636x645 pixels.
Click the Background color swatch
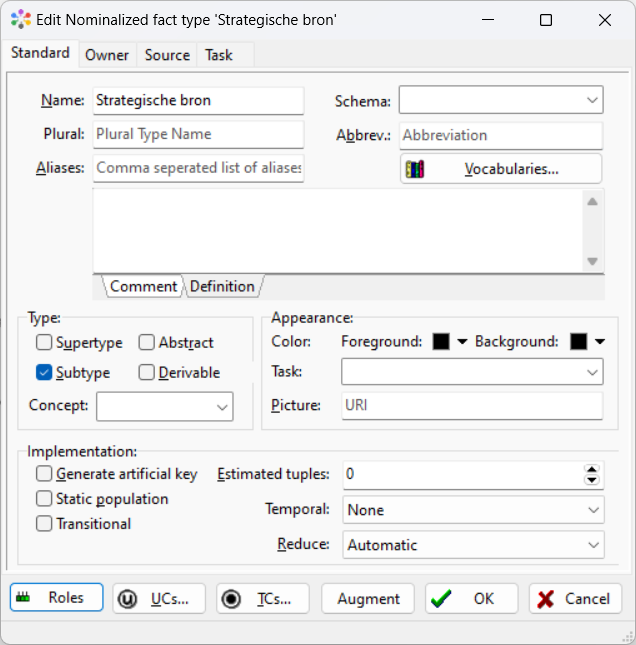tap(578, 342)
